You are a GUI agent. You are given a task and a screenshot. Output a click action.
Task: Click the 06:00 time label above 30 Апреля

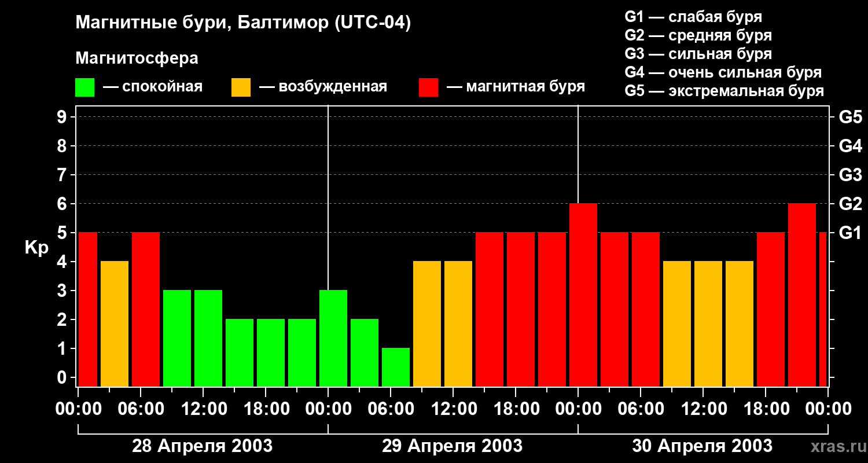[x=640, y=409]
